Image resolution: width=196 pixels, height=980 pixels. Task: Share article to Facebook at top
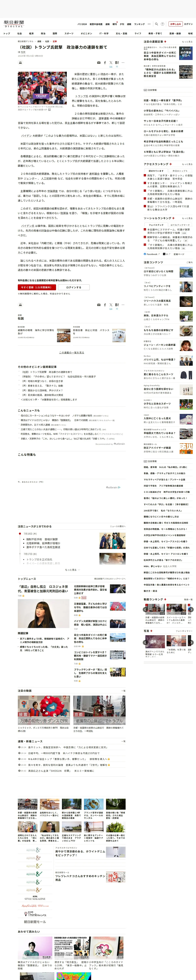(x=105, y=63)
